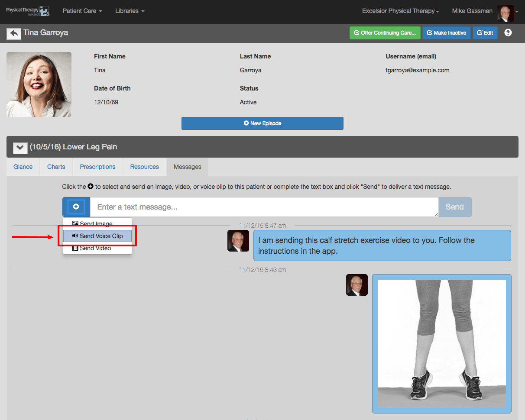Click the sender avatar beside the calf stretch message
The width and height of the screenshot is (525, 420).
238,241
